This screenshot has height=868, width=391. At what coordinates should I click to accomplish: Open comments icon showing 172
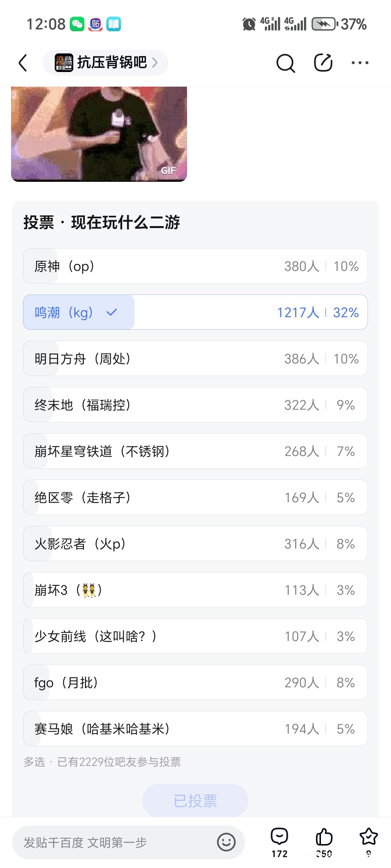click(280, 837)
